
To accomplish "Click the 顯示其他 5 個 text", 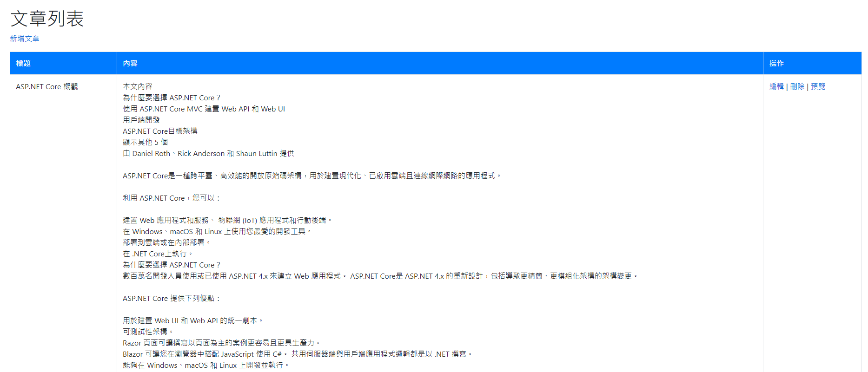I will [145, 142].
